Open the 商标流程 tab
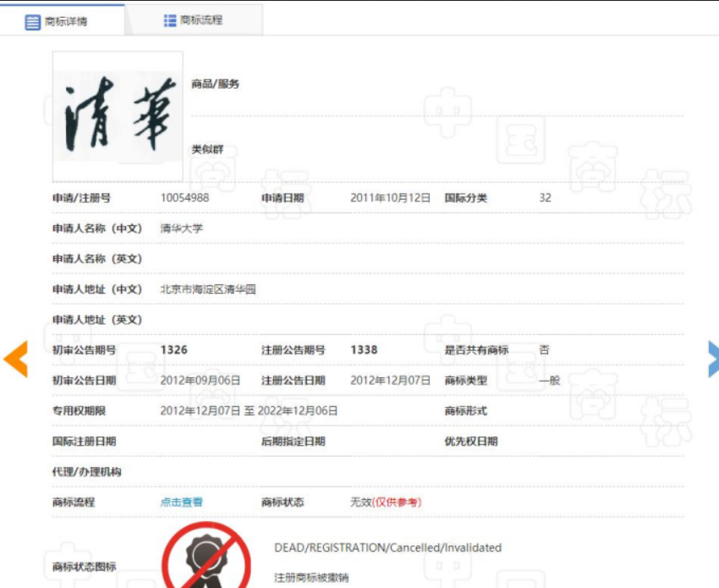The height and width of the screenshot is (588, 719). pyautogui.click(x=194, y=20)
